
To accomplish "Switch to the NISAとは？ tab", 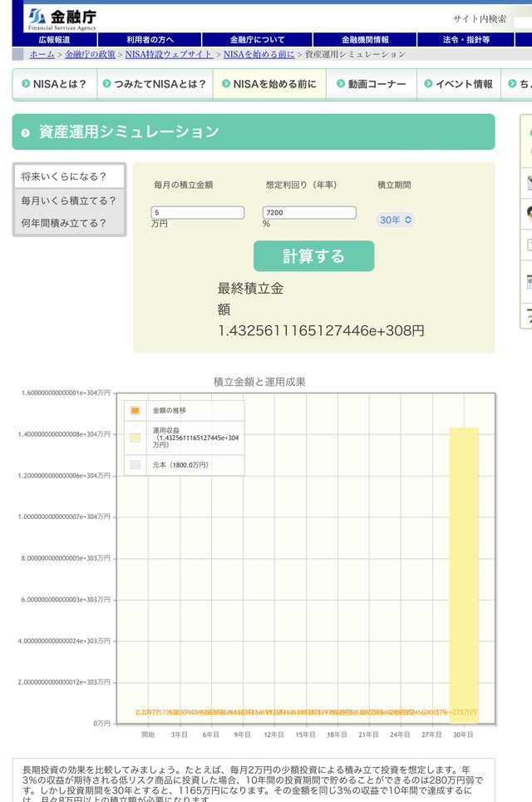I will point(55,84).
